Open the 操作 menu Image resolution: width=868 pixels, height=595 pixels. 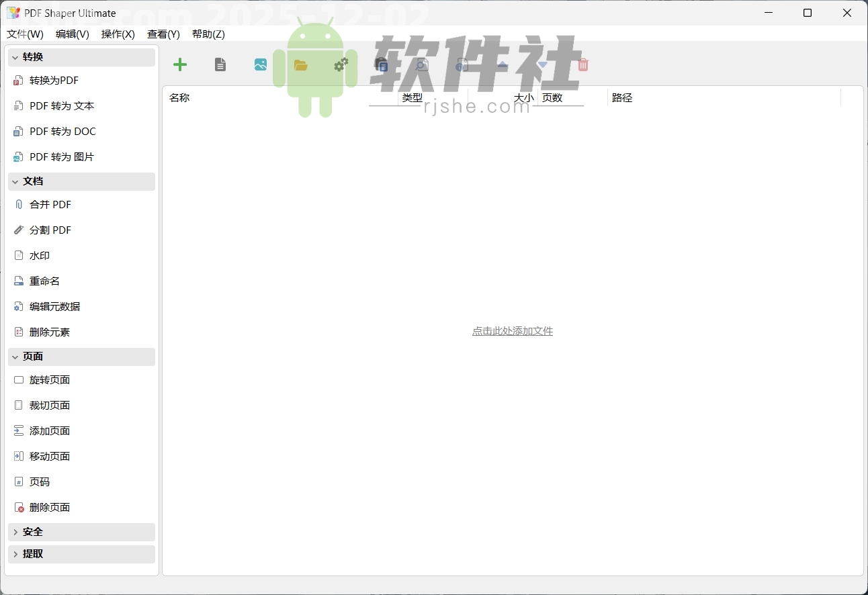pyautogui.click(x=118, y=34)
